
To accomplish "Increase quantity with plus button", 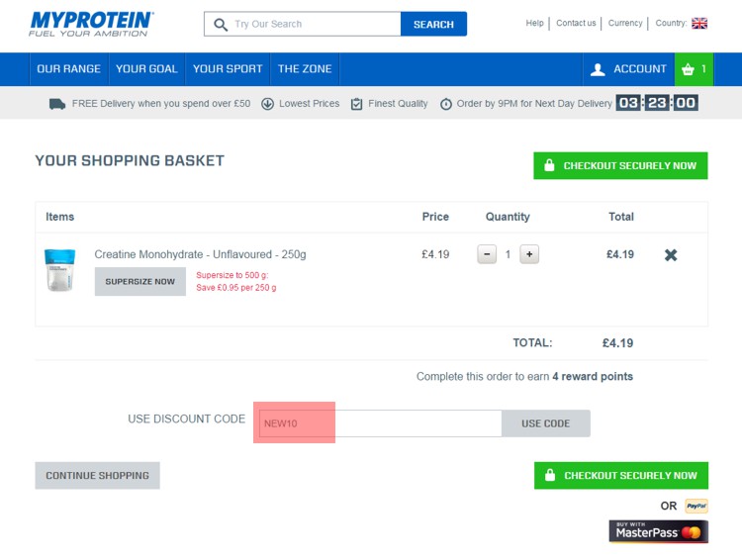I will tap(529, 254).
